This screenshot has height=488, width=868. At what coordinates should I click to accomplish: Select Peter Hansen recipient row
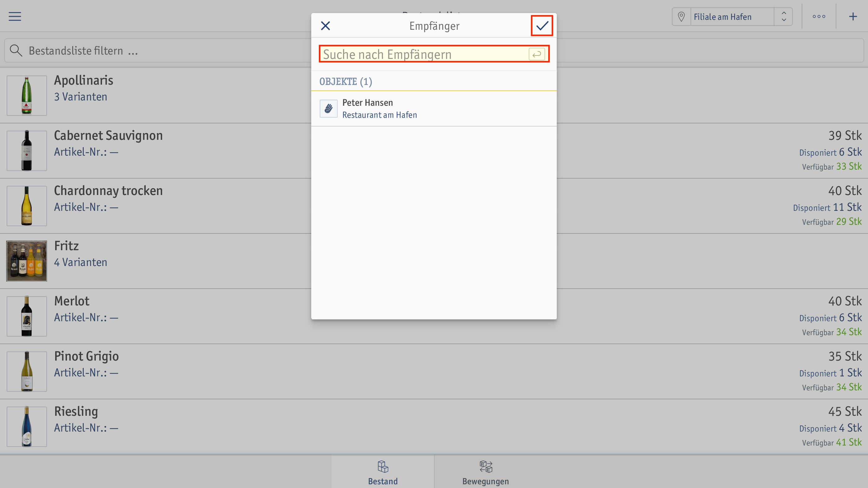pyautogui.click(x=434, y=109)
